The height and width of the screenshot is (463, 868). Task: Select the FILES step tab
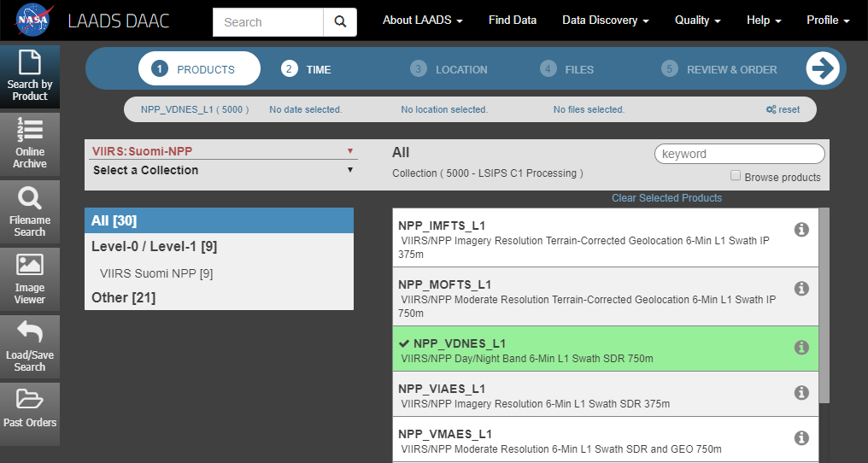pyautogui.click(x=567, y=69)
